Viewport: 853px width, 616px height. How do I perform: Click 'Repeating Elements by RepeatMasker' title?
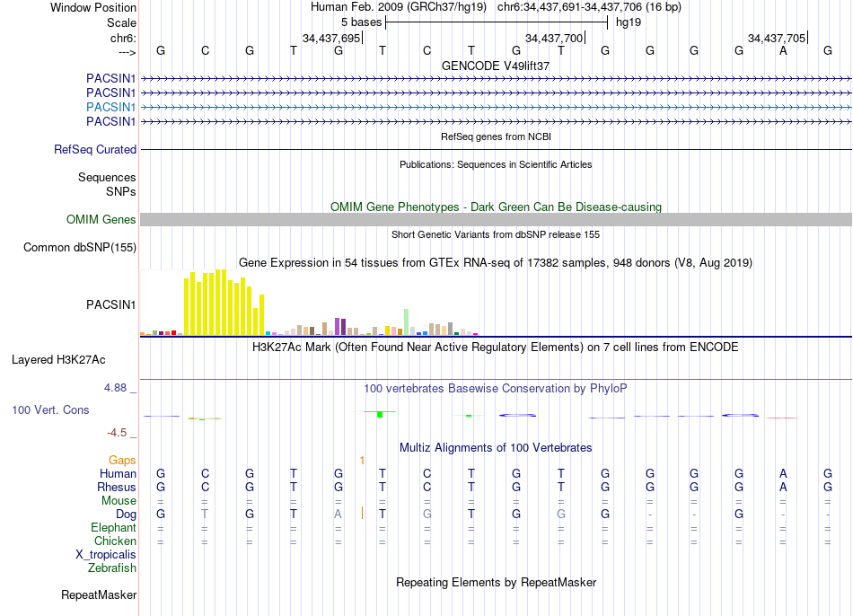(497, 582)
